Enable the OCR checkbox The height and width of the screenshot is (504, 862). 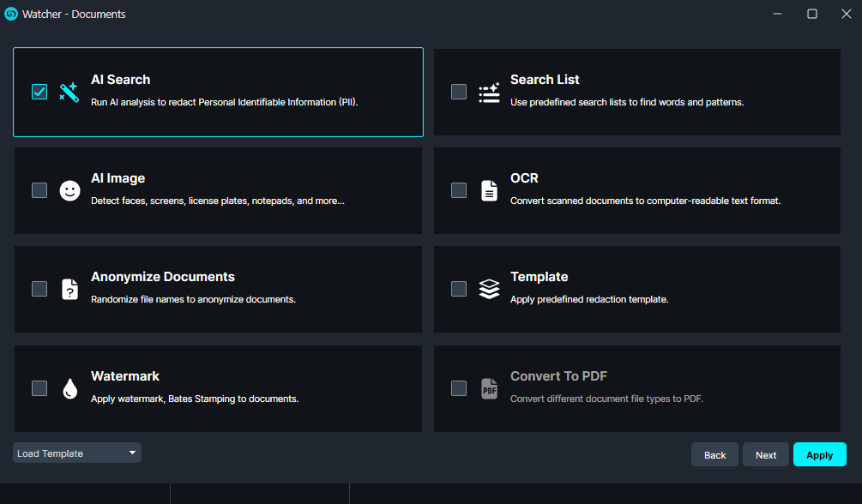pos(459,190)
